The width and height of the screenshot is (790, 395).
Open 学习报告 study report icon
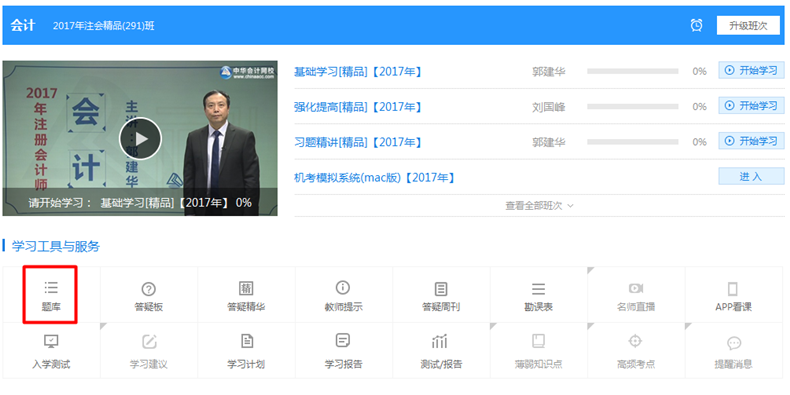343,341
